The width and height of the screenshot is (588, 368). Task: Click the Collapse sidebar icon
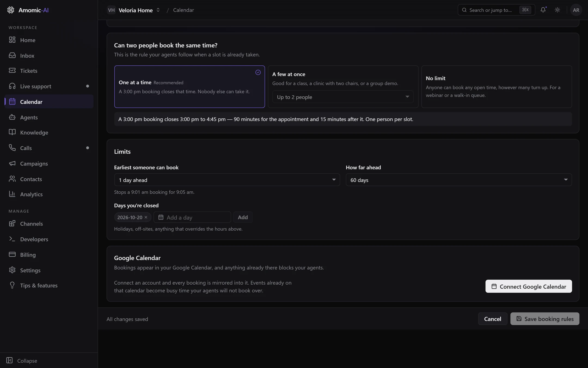[x=10, y=360]
